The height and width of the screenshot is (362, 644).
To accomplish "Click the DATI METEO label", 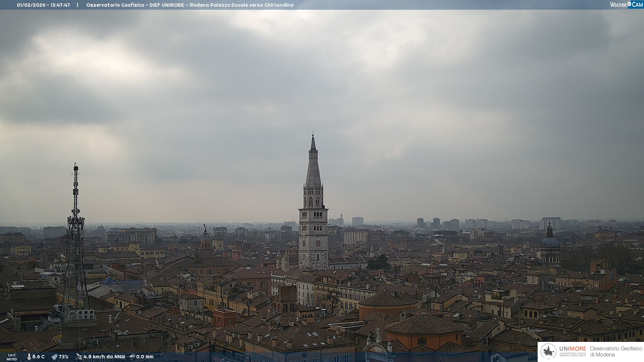I will tap(12, 357).
